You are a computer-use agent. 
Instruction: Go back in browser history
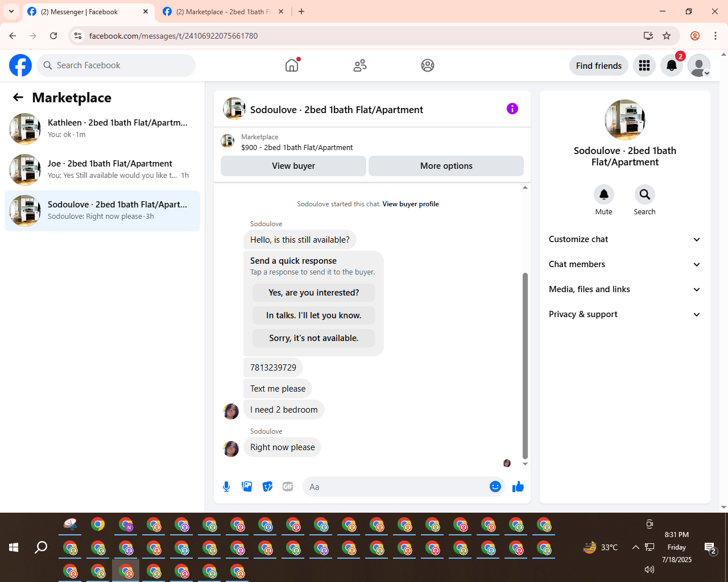[x=13, y=36]
